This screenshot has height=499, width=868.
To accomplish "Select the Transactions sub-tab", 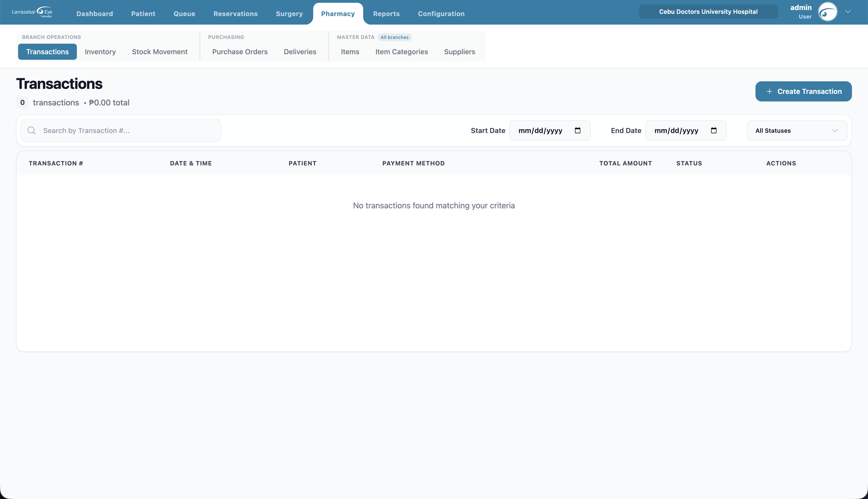I will pos(47,52).
